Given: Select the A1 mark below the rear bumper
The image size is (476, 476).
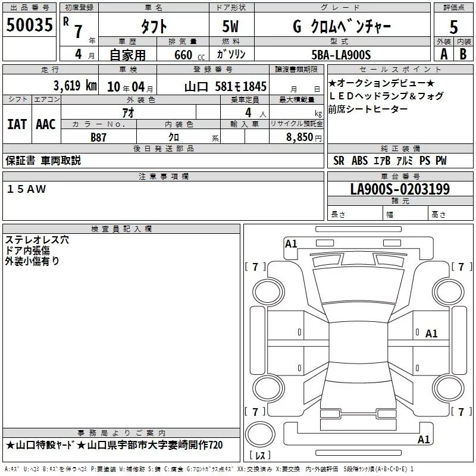Looking at the screenshot, I should (x=424, y=440).
